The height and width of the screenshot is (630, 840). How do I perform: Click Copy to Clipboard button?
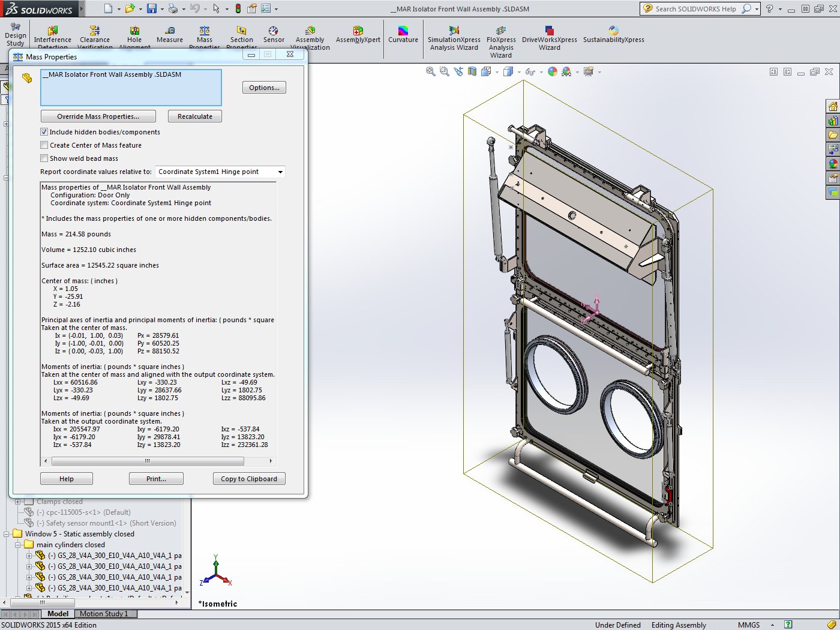pyautogui.click(x=249, y=479)
